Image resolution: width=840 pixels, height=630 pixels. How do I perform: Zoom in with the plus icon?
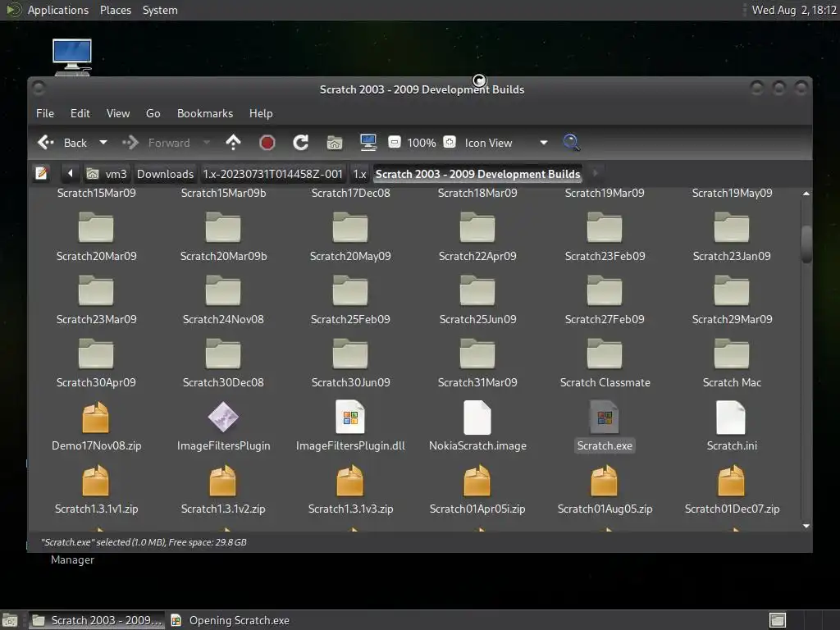tap(450, 142)
